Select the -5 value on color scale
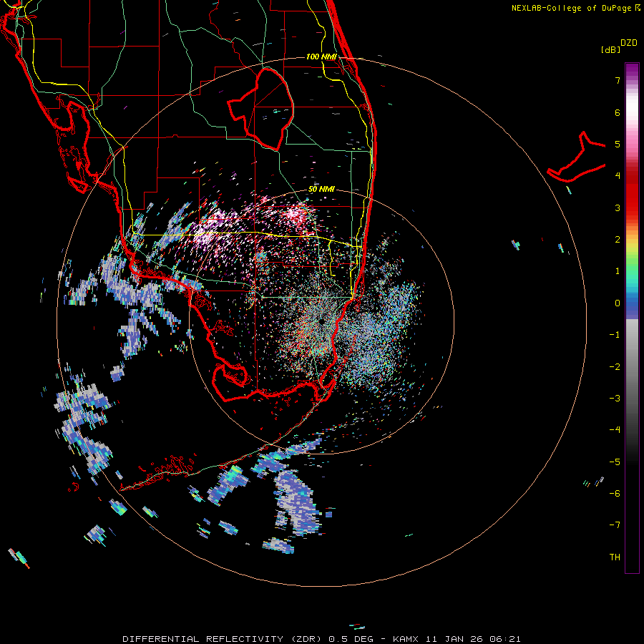This screenshot has width=644, height=644. [615, 462]
